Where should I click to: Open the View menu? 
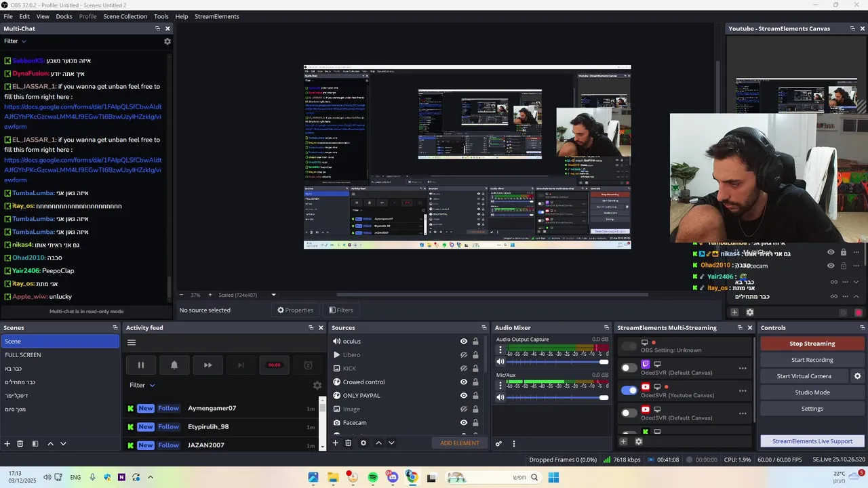coord(43,16)
